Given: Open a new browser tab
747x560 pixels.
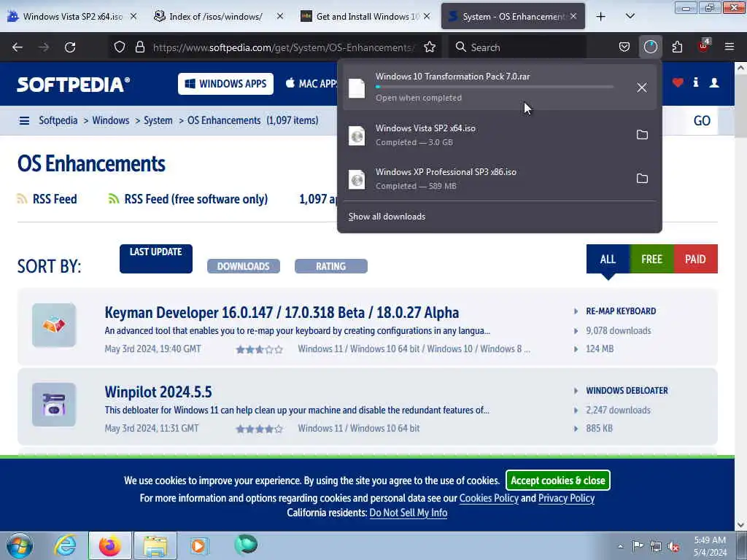Looking at the screenshot, I should pyautogui.click(x=601, y=16).
